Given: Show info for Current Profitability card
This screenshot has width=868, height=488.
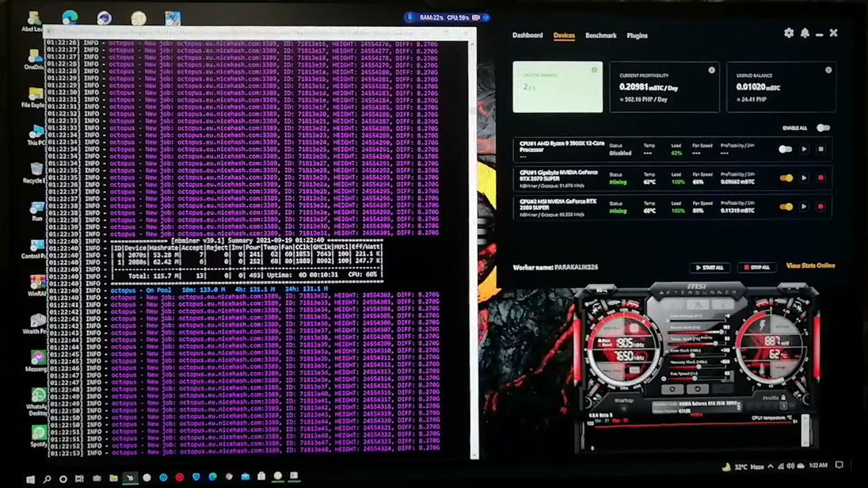Looking at the screenshot, I should coord(711,70).
